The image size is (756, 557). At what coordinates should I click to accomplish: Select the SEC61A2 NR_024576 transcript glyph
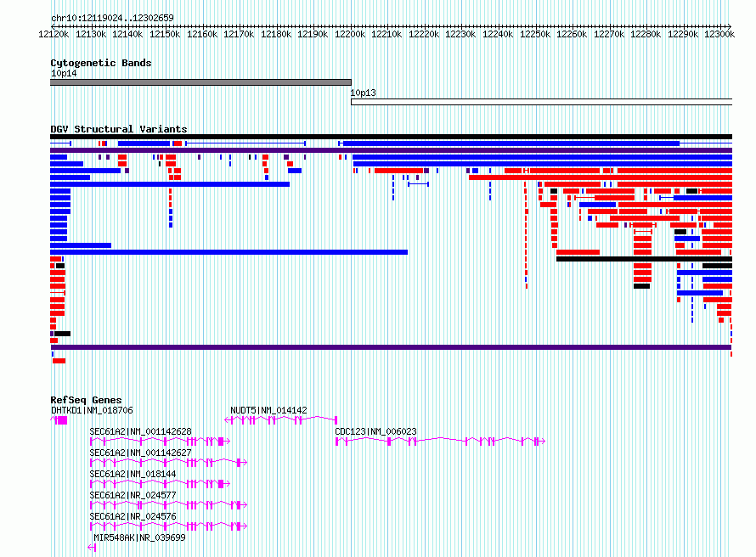168,526
